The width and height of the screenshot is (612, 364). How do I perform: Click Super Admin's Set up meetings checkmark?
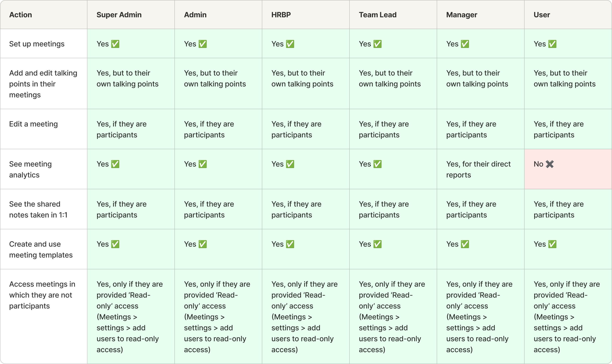coord(115,44)
